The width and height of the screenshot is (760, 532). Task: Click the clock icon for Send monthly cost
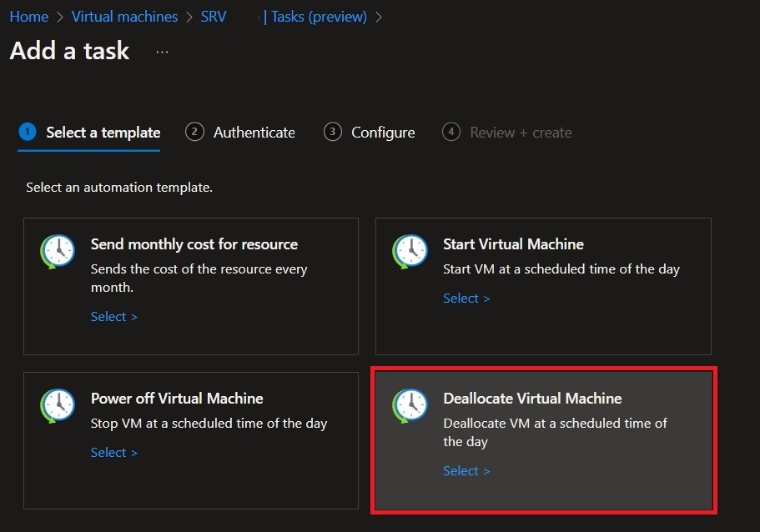coord(58,252)
